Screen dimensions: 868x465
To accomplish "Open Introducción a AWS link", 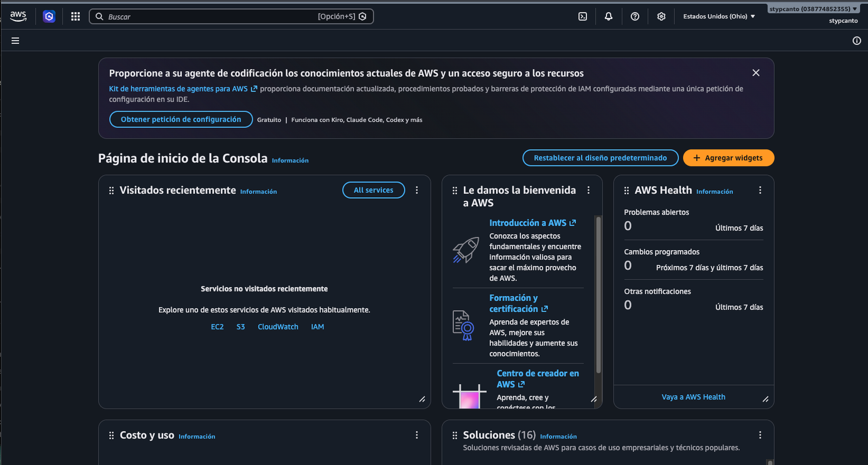I will (533, 223).
